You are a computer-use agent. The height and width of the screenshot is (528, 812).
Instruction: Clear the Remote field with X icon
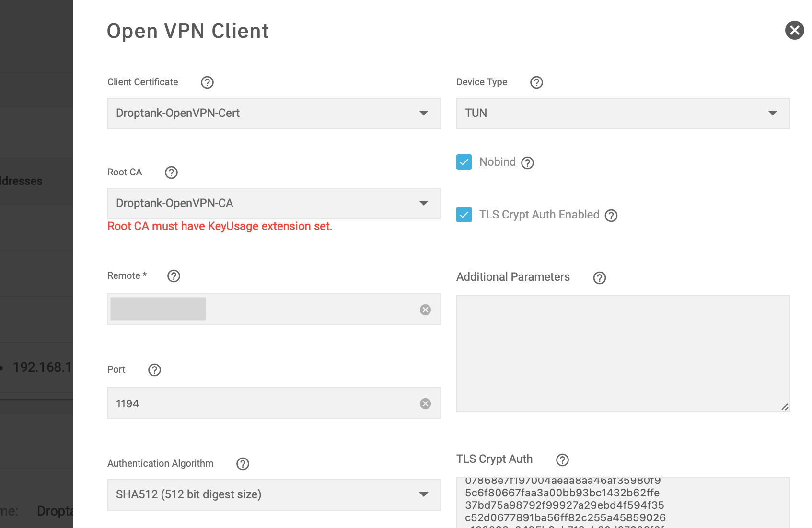[x=425, y=310]
